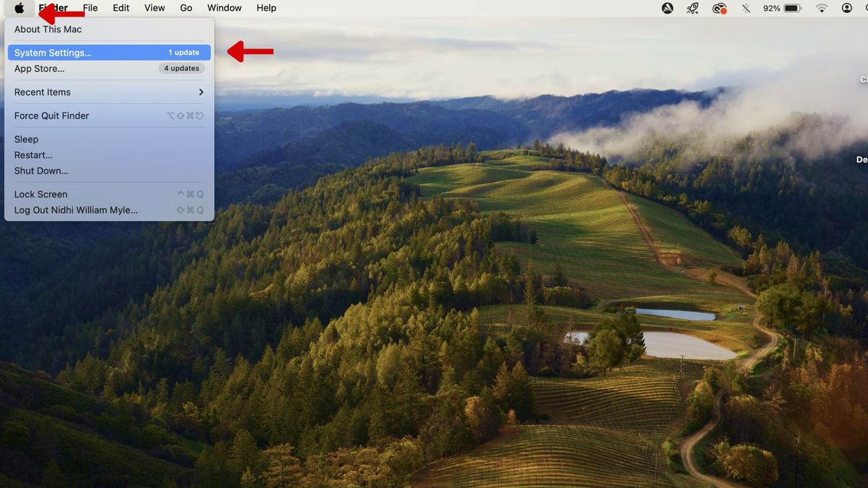Open the Creative Cloud icon with notification badge
The height and width of the screenshot is (488, 868).
click(719, 8)
